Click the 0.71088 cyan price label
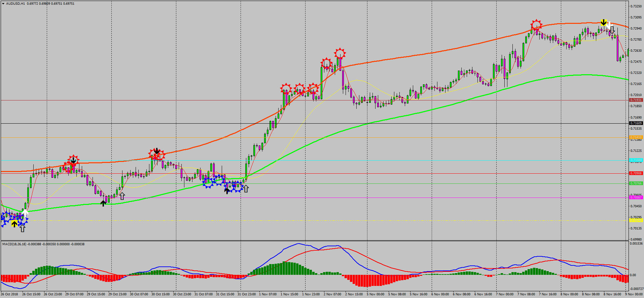This screenshot has width=644, height=298. 636,160
